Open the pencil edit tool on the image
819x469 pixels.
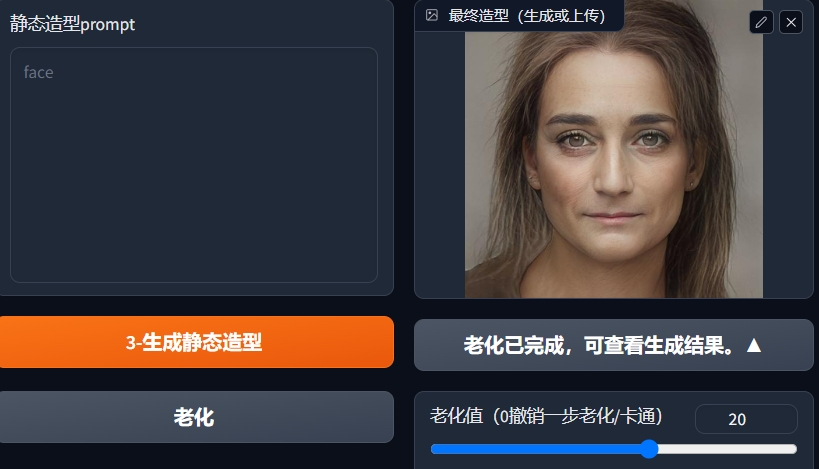tap(761, 22)
